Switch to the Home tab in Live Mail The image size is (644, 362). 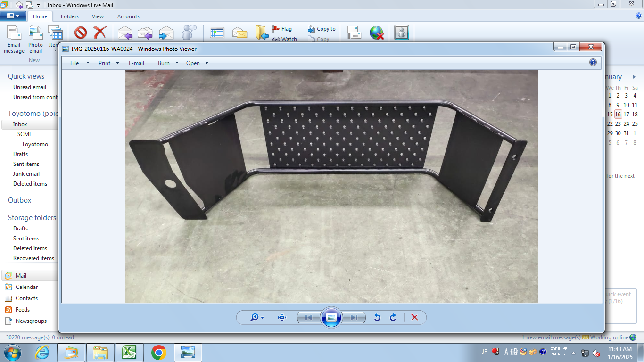[40, 16]
